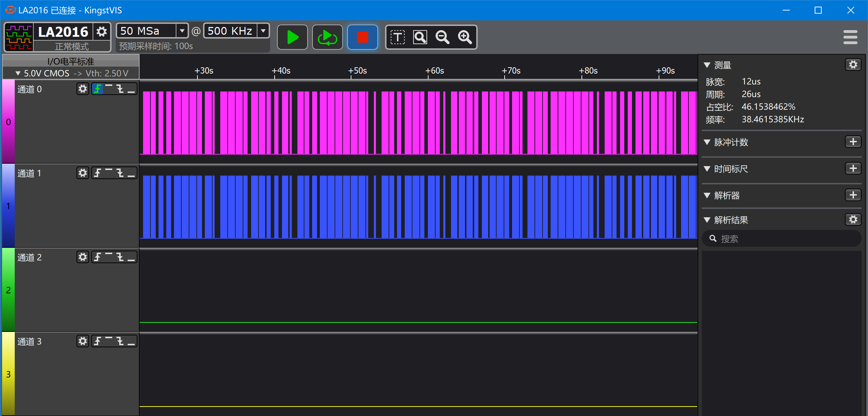Collapse the 脉冲计数 section
Screen dimensions: 868x416
point(707,142)
